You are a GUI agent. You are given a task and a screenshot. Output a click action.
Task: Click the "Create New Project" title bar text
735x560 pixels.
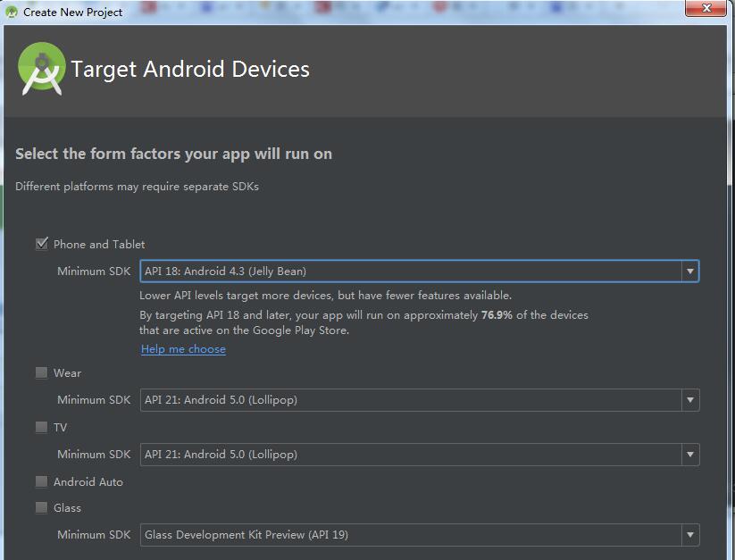coord(73,13)
